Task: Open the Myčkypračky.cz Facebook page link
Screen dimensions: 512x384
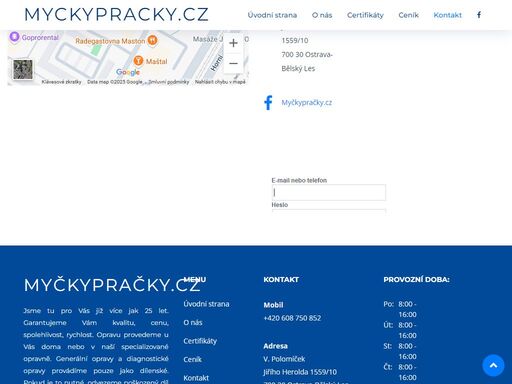Action: [x=307, y=103]
